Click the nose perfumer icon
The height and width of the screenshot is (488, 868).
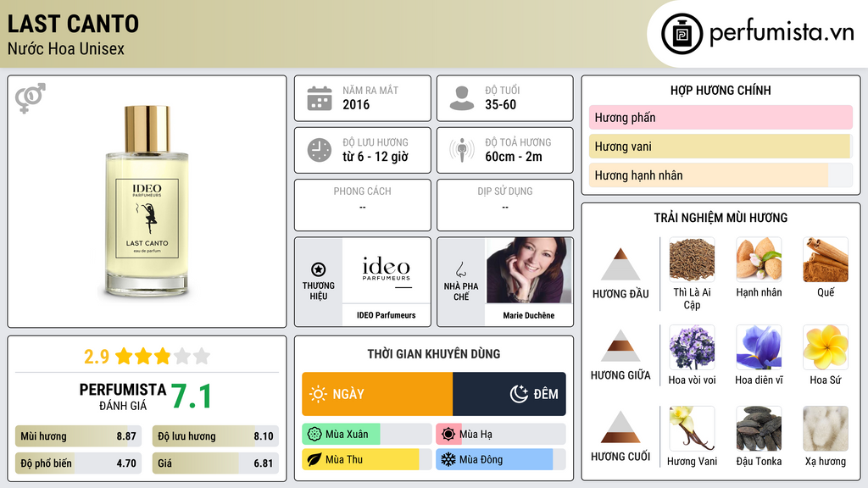460,269
